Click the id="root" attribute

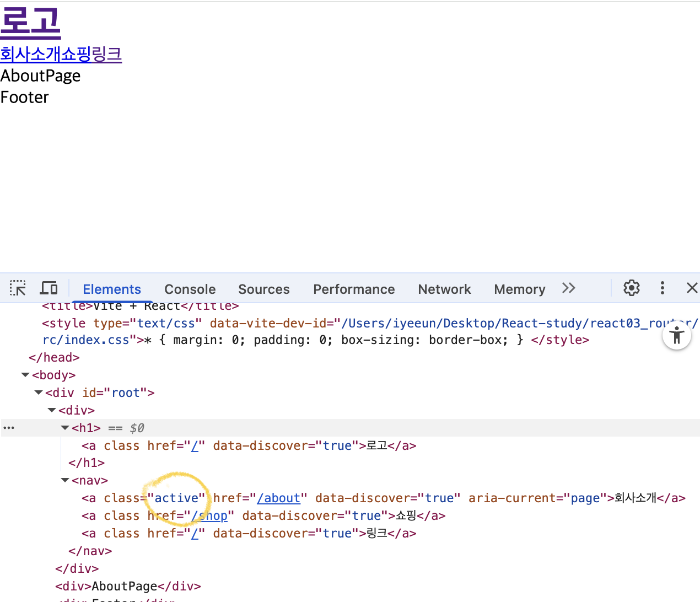[114, 393]
